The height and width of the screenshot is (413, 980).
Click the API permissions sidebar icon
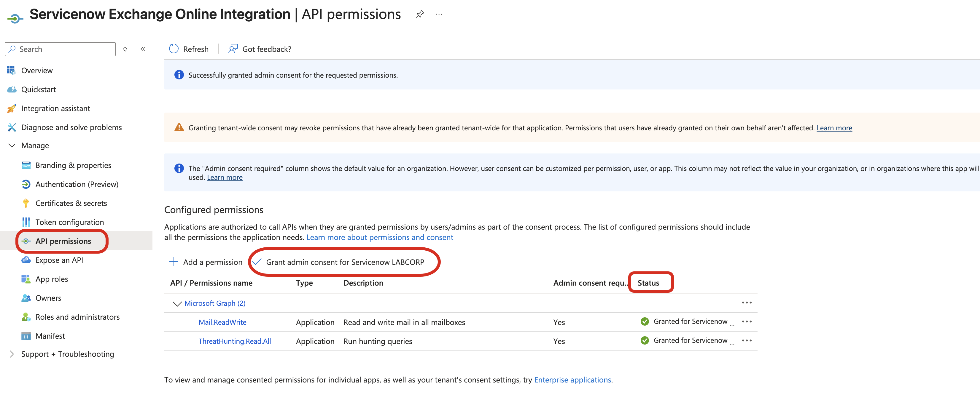pyautogui.click(x=26, y=241)
